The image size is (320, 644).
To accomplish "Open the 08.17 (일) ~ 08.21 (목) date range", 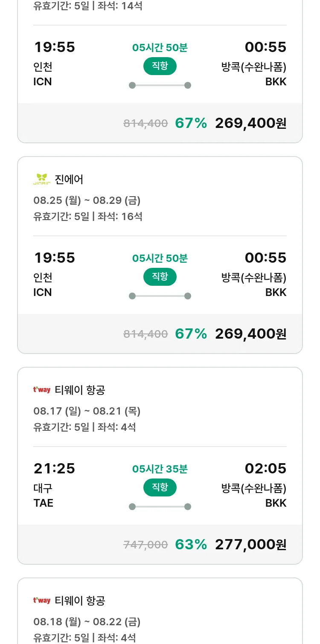I will [x=87, y=411].
